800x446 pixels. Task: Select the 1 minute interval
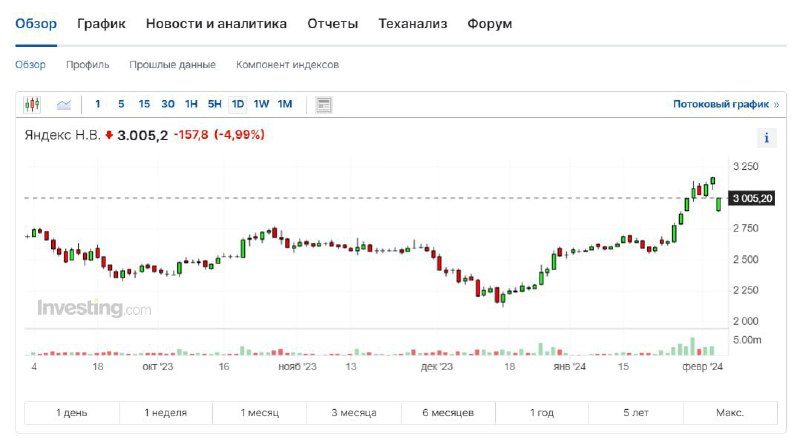pyautogui.click(x=97, y=104)
